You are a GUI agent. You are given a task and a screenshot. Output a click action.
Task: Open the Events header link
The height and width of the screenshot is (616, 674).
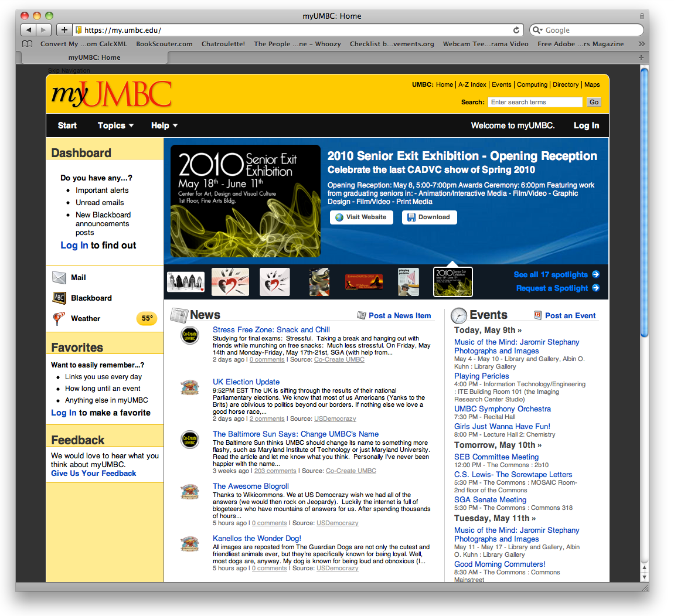502,84
